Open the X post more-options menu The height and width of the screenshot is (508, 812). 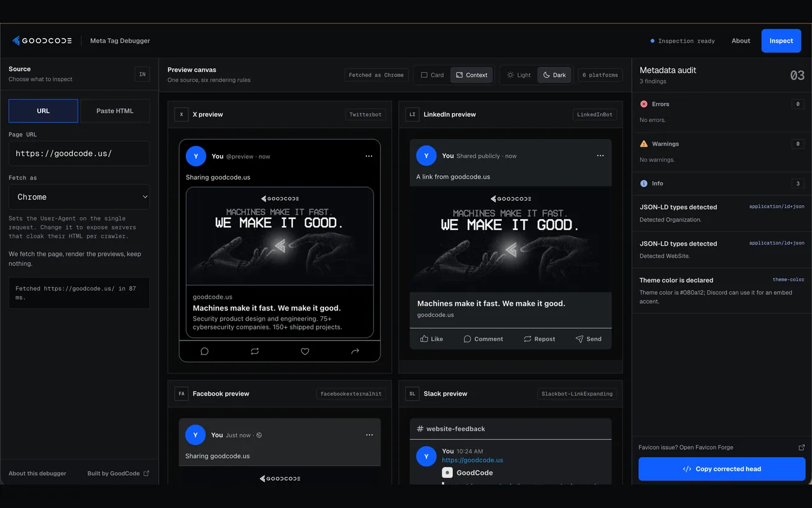click(x=369, y=156)
